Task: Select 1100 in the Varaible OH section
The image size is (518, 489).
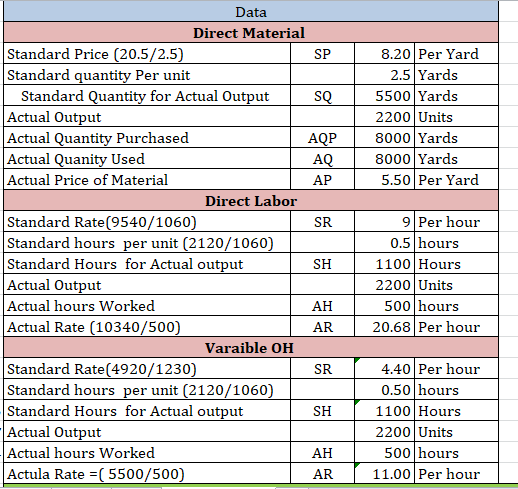Action: pos(385,411)
